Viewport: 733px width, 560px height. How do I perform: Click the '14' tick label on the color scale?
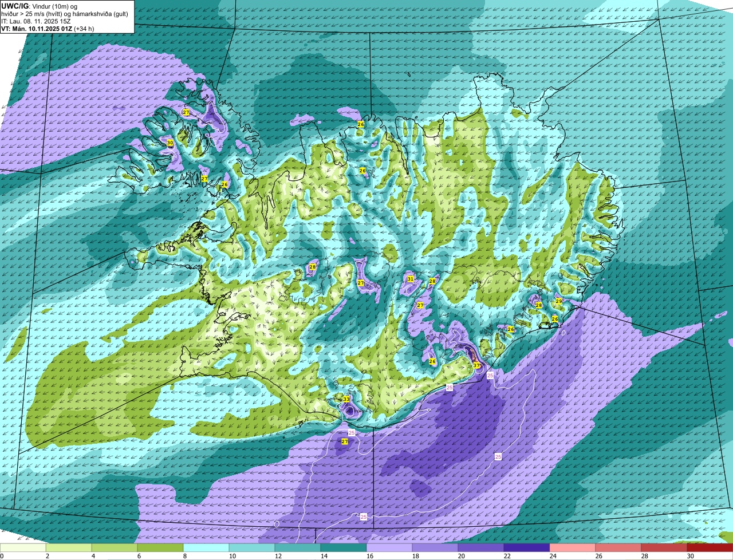tap(324, 556)
